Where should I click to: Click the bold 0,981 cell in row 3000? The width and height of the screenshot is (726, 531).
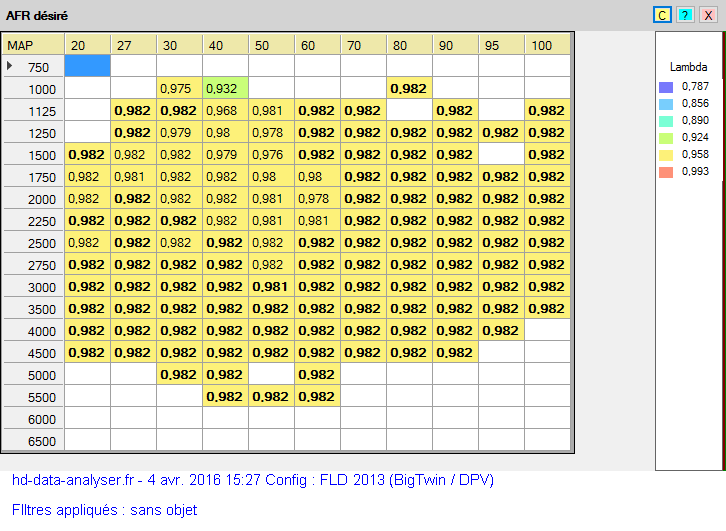tap(271, 286)
